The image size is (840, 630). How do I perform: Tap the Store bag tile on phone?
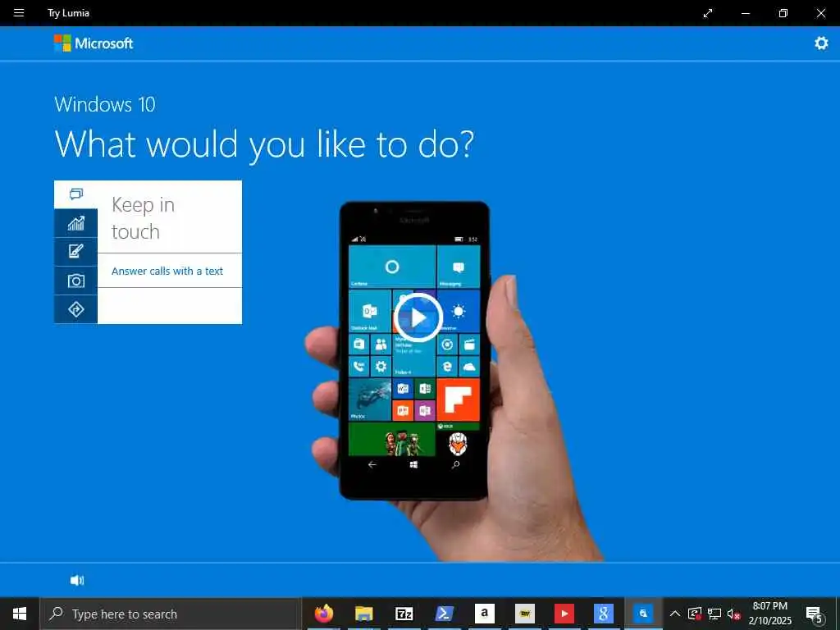click(x=359, y=345)
